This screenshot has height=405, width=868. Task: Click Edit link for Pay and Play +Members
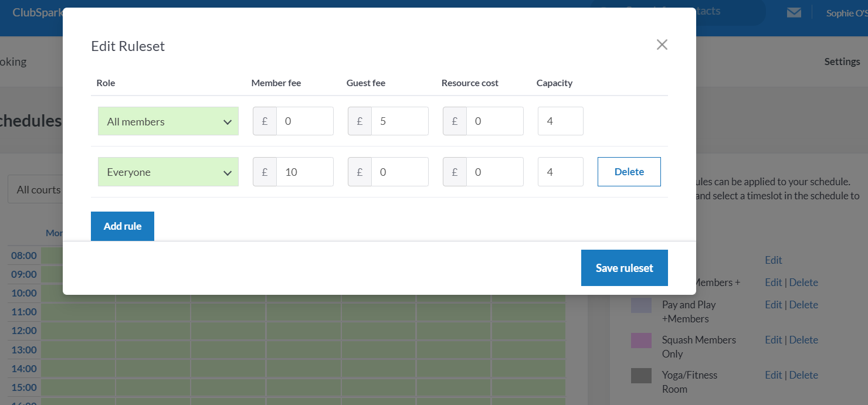click(x=773, y=305)
